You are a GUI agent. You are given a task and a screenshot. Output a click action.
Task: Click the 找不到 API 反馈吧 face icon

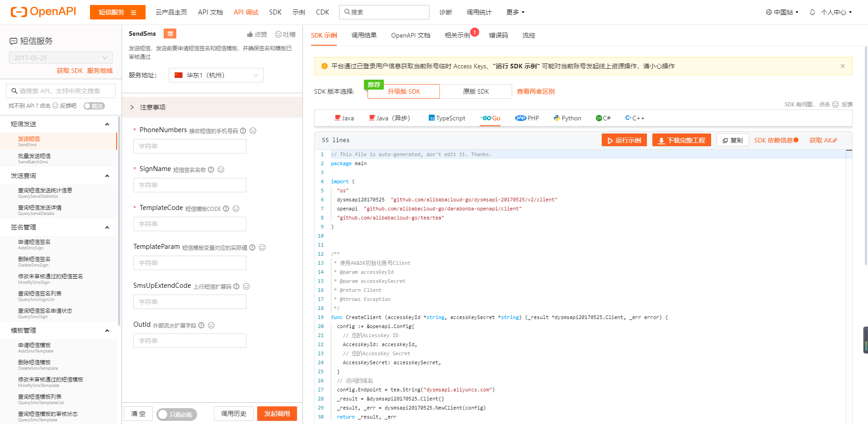[x=56, y=105]
